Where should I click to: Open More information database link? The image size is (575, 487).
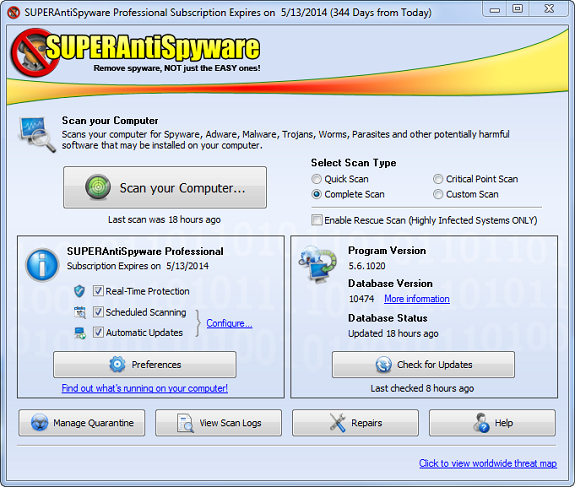click(417, 299)
